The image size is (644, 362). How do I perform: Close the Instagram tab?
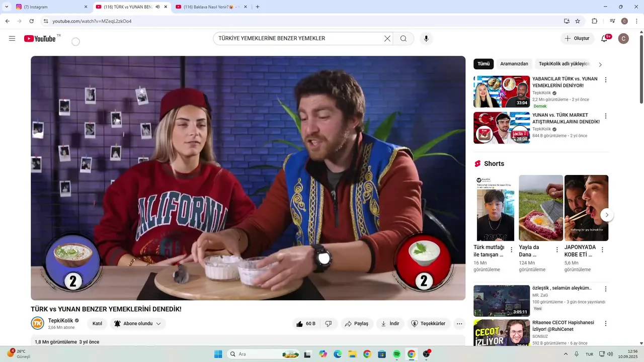86,7
